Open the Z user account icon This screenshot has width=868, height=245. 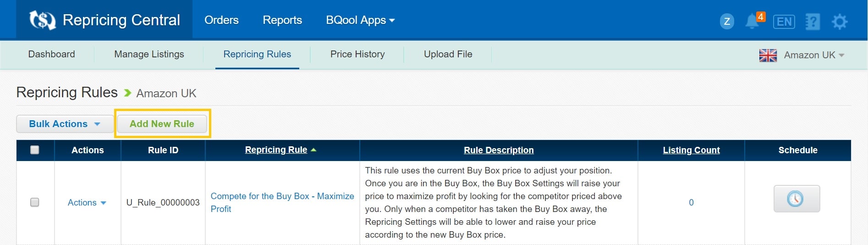click(727, 21)
